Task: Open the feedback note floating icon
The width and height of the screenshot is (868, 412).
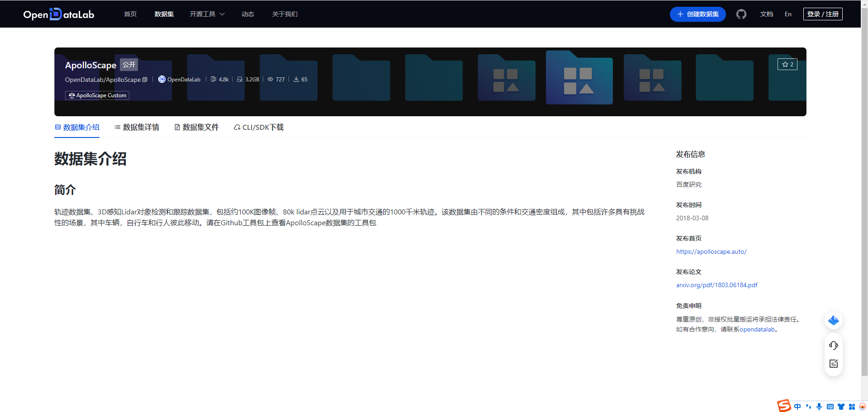Action: click(834, 364)
